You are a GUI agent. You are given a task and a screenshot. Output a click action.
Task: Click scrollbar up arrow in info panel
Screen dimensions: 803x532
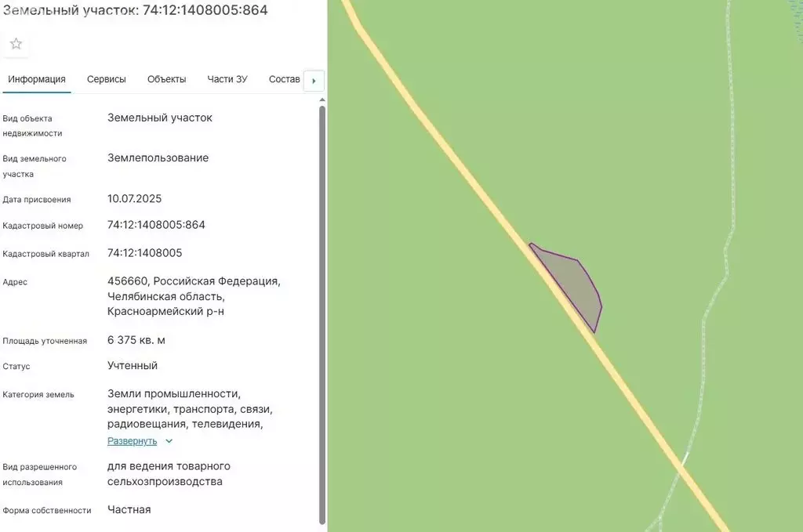pos(322,100)
